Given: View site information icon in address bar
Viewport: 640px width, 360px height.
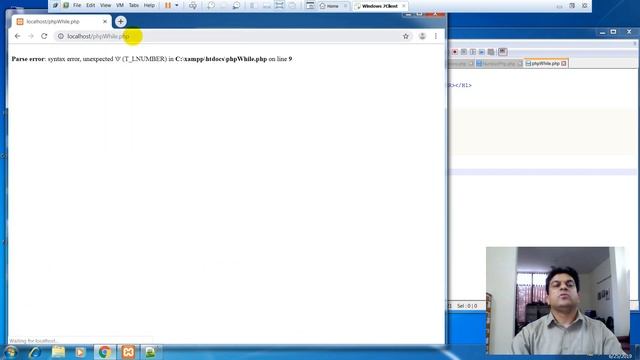Looking at the screenshot, I should [x=60, y=36].
